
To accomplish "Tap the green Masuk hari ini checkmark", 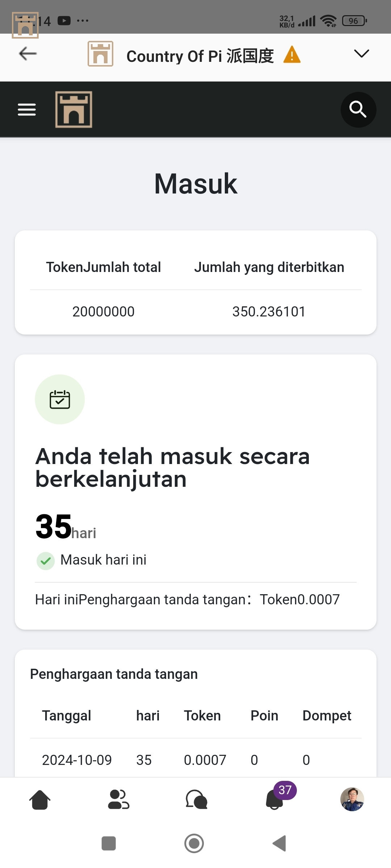I will (46, 561).
